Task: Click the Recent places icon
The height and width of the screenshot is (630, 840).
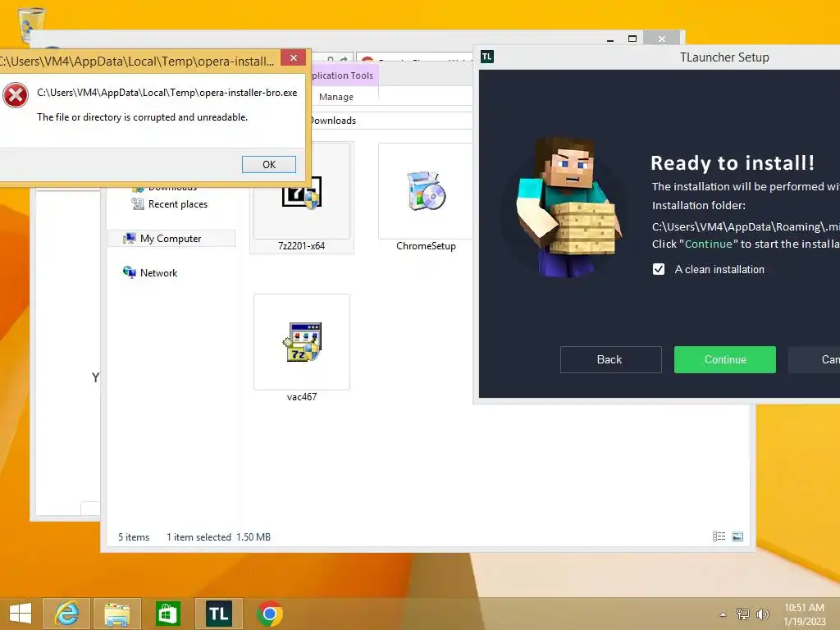Action: [138, 204]
